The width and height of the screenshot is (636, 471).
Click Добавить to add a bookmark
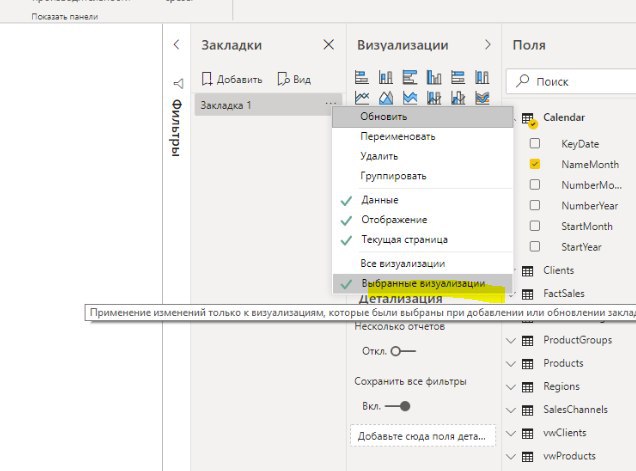pos(232,79)
